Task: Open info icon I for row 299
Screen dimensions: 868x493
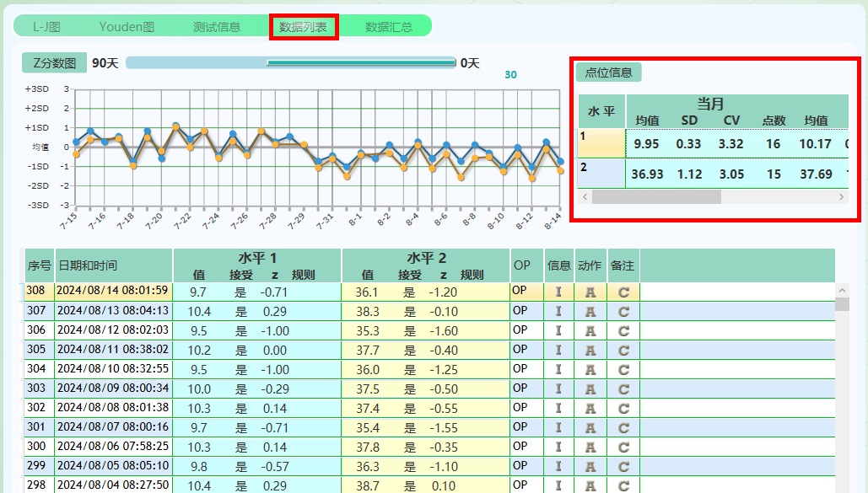Action: tap(558, 466)
